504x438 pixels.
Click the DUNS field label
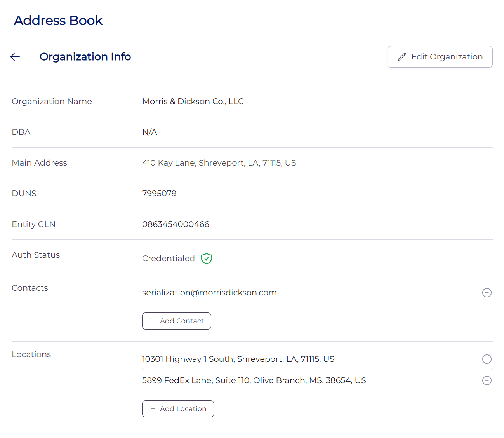[x=24, y=194]
